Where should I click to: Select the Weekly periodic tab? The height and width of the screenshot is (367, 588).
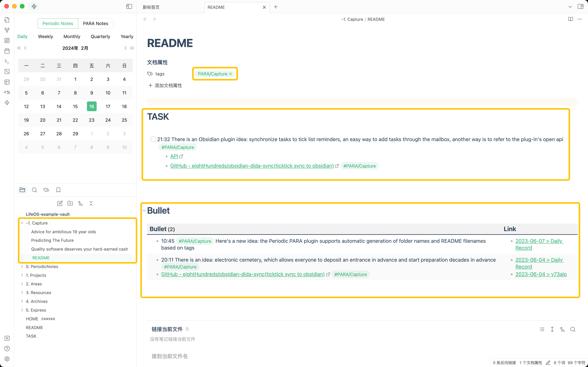point(45,36)
